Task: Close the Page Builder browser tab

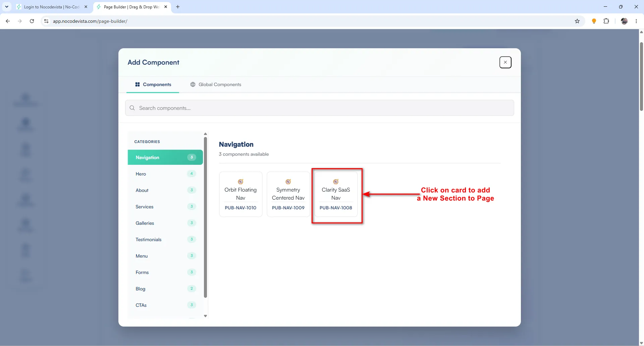Action: coord(166,7)
